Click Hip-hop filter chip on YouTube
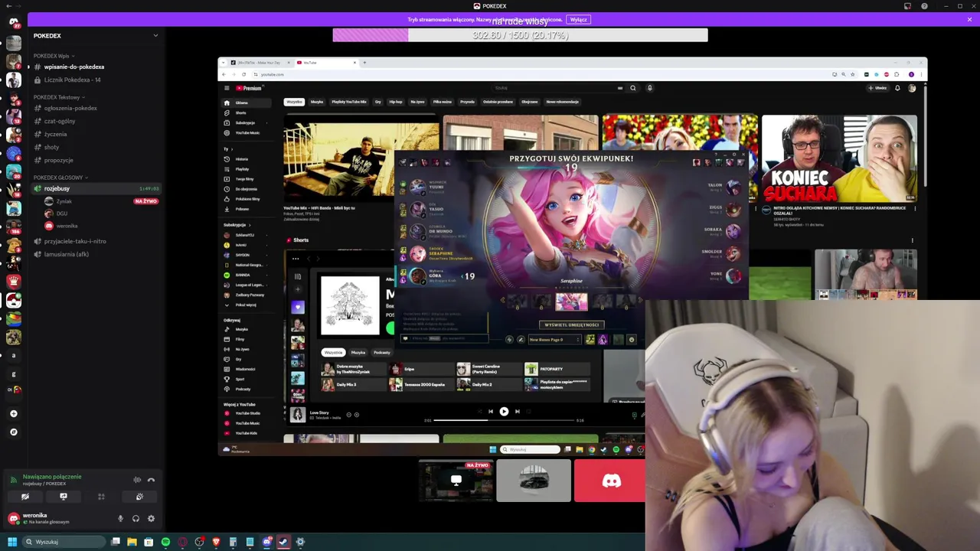This screenshot has width=980, height=551. point(395,102)
